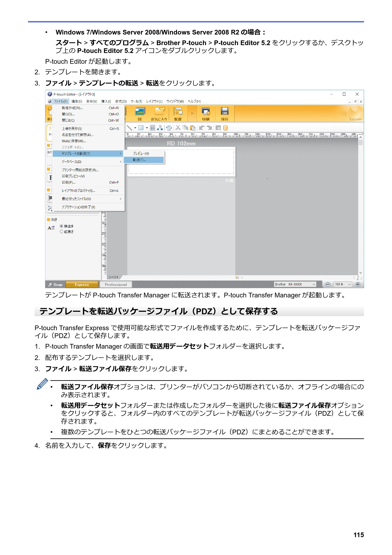Select the 縦書き radio button
The height and width of the screenshot is (555, 392).
click(x=62, y=232)
